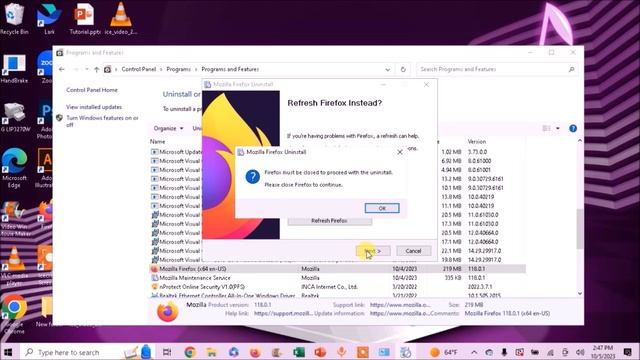Click the large Firefox logo in details pane
The height and width of the screenshot is (360, 640).
coord(167,311)
